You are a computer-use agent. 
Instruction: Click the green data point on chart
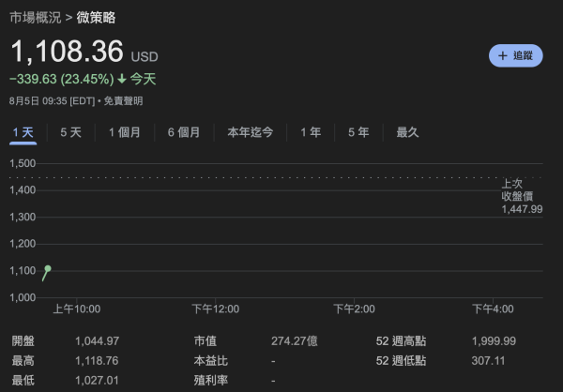click(47, 269)
